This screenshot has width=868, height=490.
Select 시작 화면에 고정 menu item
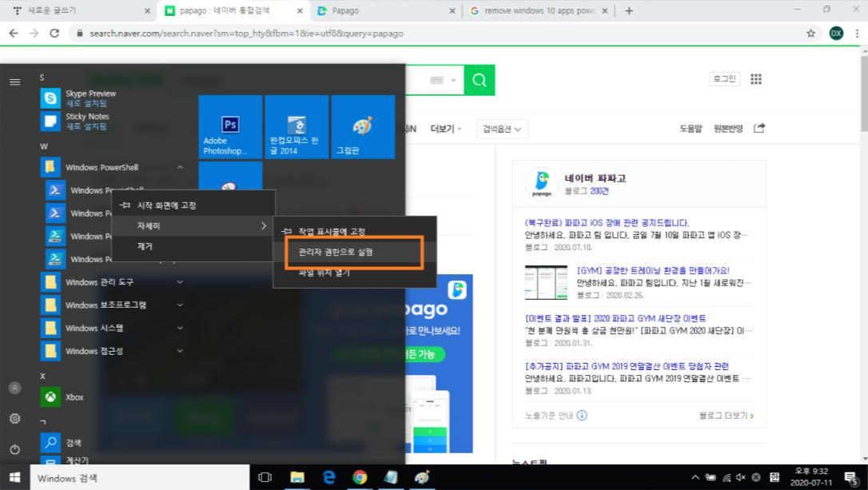[x=193, y=205]
